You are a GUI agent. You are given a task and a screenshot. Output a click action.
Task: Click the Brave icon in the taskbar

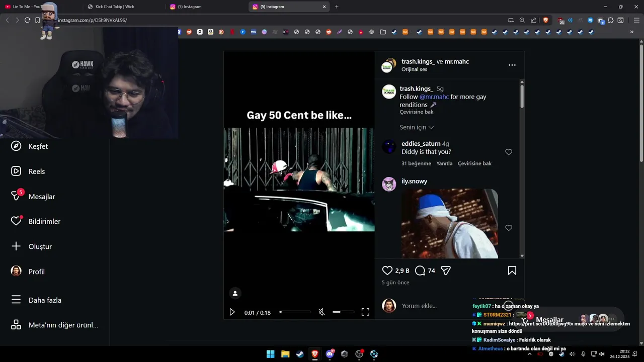click(315, 354)
